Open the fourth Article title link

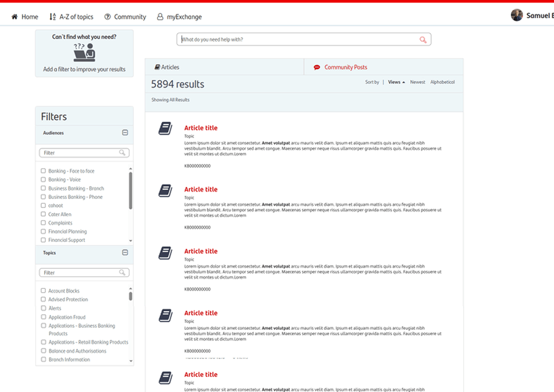click(x=201, y=313)
